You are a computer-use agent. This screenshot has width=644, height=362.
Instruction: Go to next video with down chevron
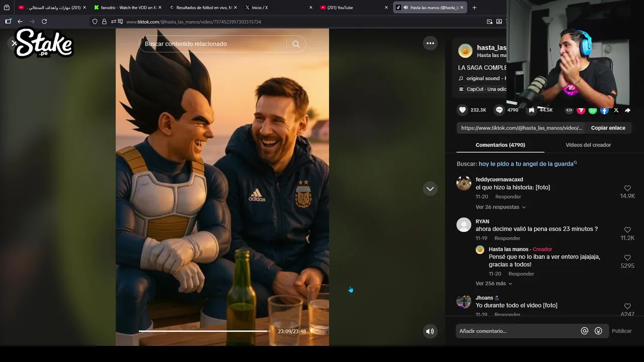(x=430, y=189)
